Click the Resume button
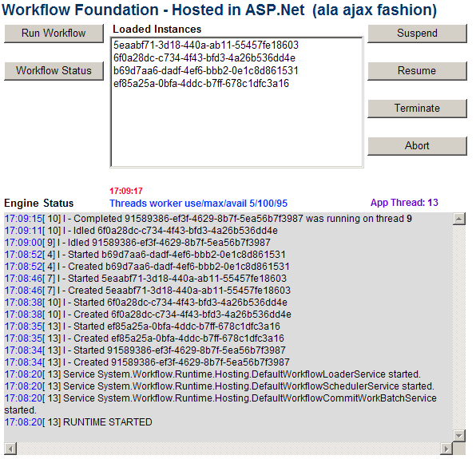Viewport: 476px width, 459px height. click(x=417, y=71)
